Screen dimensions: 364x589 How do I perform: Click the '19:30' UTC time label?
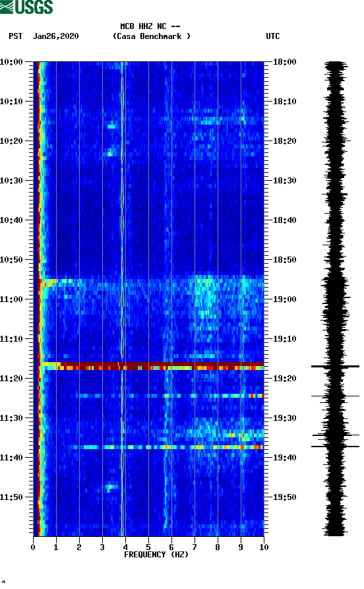tap(285, 418)
